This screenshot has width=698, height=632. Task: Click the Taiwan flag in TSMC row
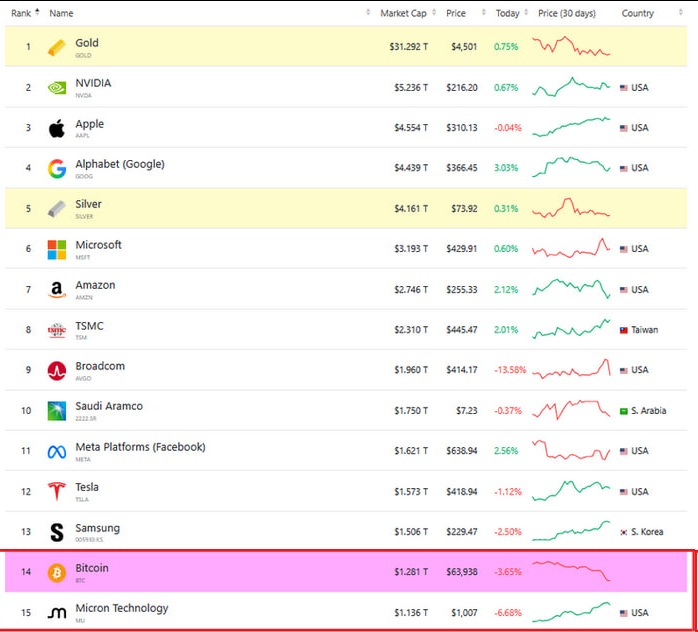tap(623, 330)
